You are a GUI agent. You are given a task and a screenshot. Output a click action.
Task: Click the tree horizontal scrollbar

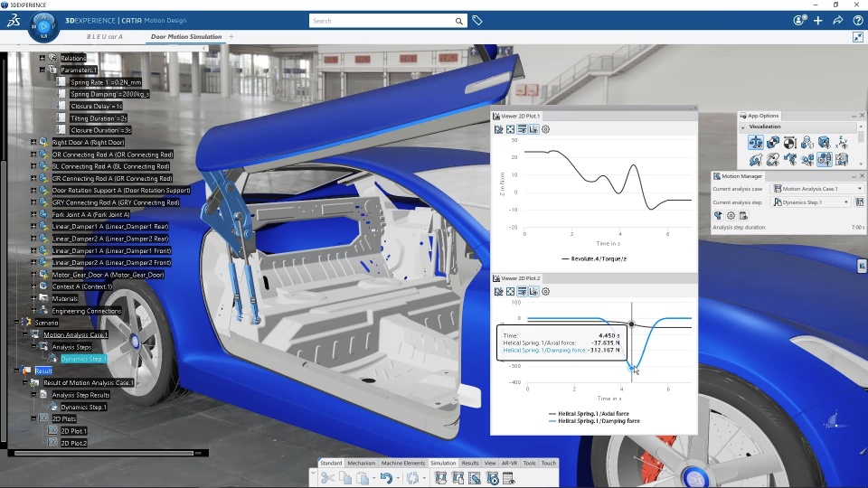click(x=103, y=453)
